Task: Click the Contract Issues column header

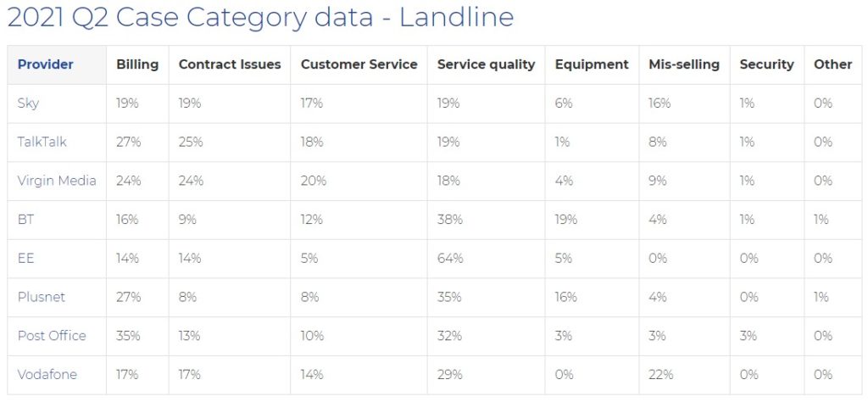Action: tap(230, 64)
